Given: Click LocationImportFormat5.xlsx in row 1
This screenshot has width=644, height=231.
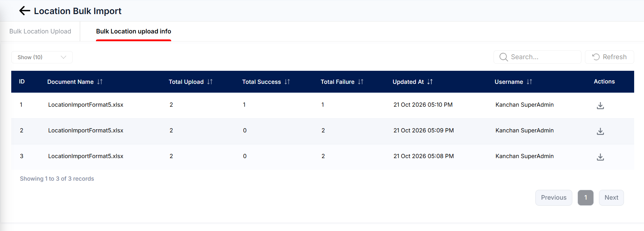Looking at the screenshot, I should [x=86, y=105].
